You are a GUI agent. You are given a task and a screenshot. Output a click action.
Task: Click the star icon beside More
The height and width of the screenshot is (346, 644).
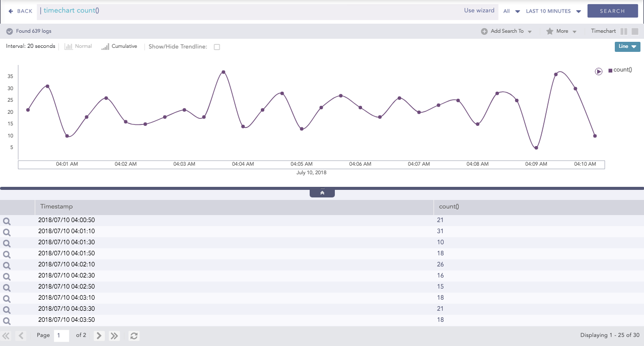pyautogui.click(x=550, y=31)
